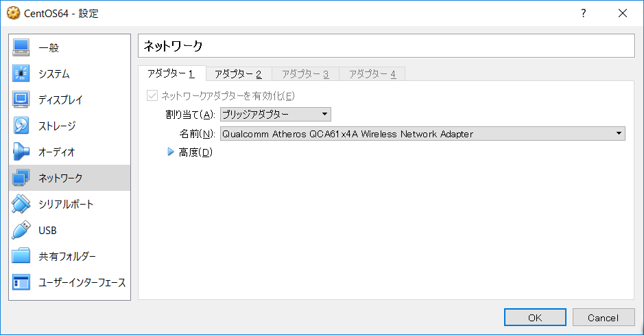Switch to アダプター 2 tab

(239, 74)
